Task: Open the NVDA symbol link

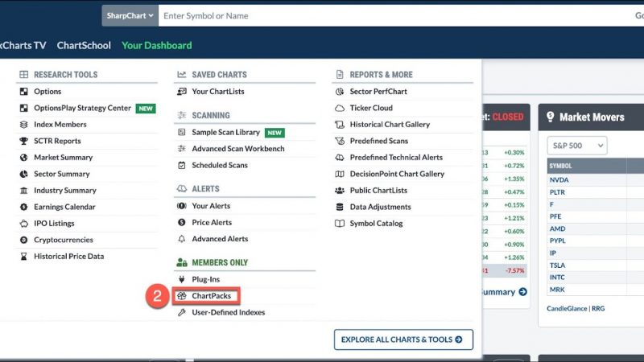Action: click(559, 179)
